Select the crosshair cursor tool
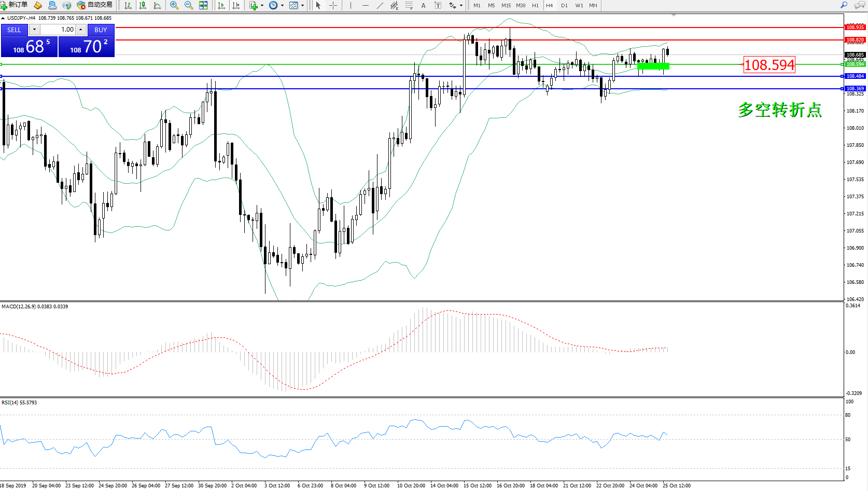Screen dimensions: 868x491 coord(333,5)
